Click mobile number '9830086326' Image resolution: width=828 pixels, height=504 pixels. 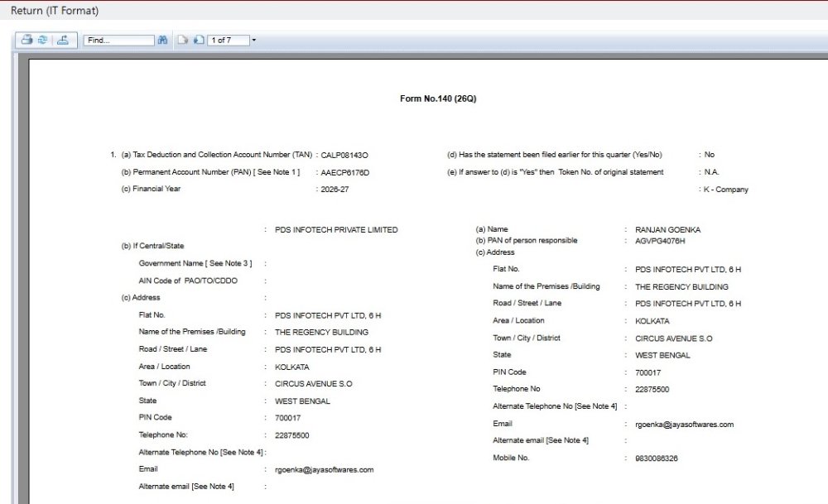(x=656, y=458)
